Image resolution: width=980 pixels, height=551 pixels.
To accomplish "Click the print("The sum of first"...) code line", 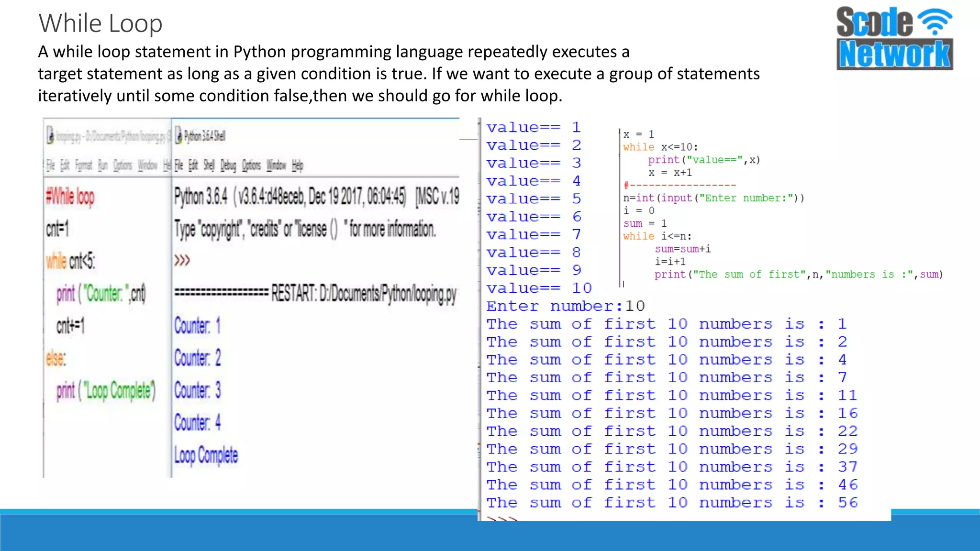I will click(799, 275).
